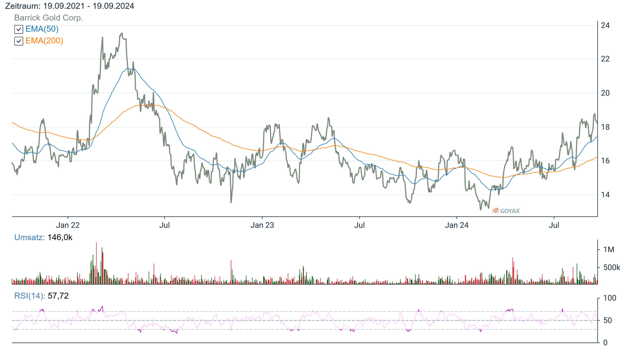Click the volume axis label 1M

click(609, 250)
